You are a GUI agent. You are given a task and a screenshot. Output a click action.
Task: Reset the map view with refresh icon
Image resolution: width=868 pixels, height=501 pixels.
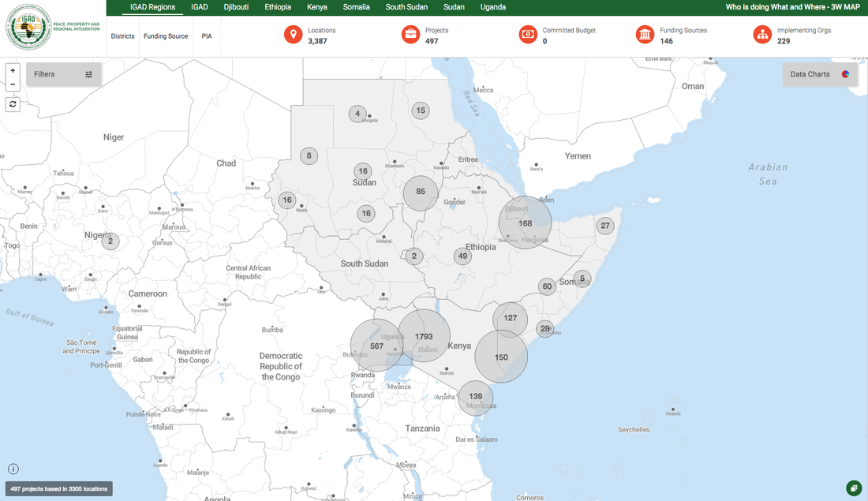[x=13, y=104]
